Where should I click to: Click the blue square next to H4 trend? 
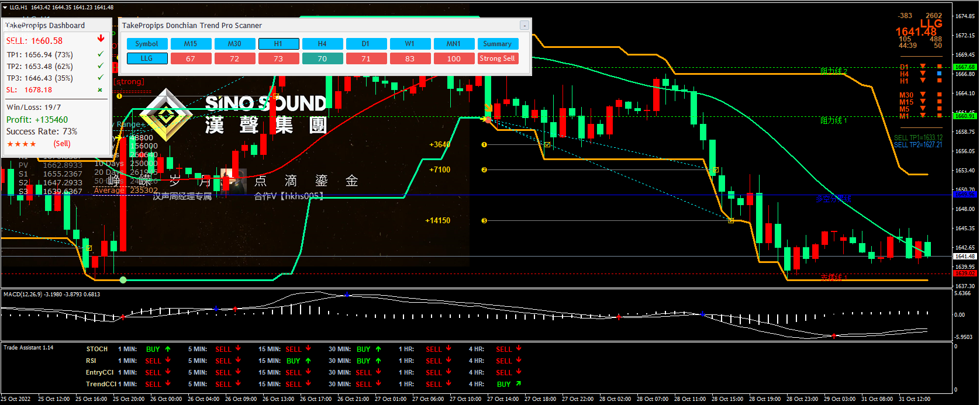(940, 74)
